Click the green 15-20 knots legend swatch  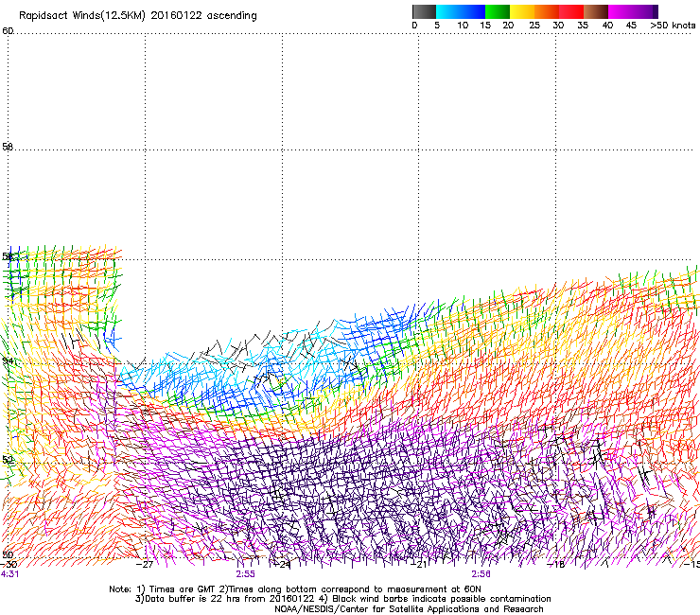click(x=498, y=11)
